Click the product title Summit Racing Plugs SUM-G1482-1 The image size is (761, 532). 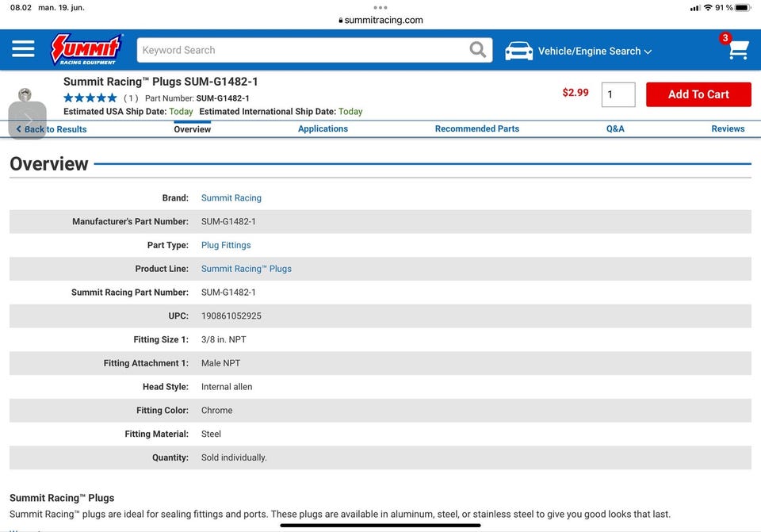click(161, 82)
